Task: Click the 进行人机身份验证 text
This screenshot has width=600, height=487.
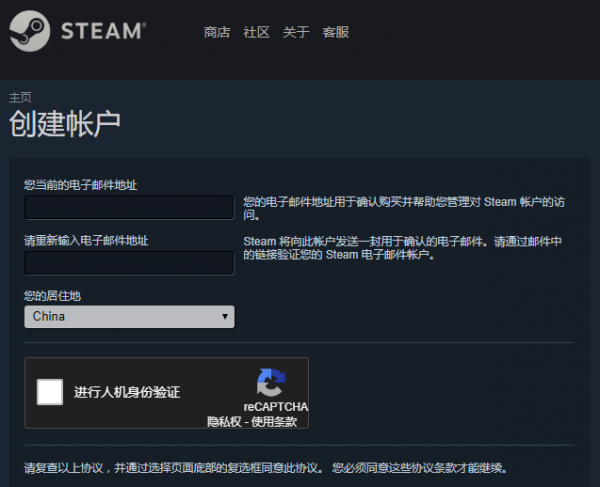Action: (127, 393)
